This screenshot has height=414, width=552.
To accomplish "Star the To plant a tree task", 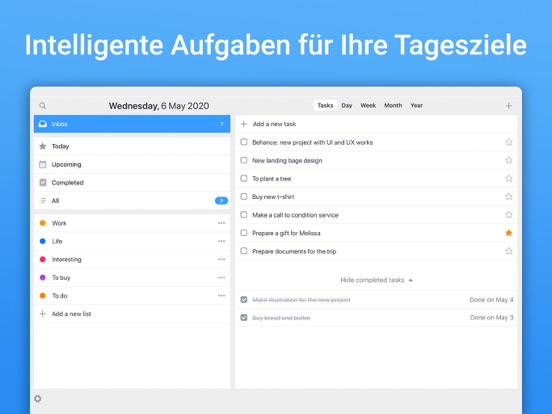I will click(x=508, y=178).
